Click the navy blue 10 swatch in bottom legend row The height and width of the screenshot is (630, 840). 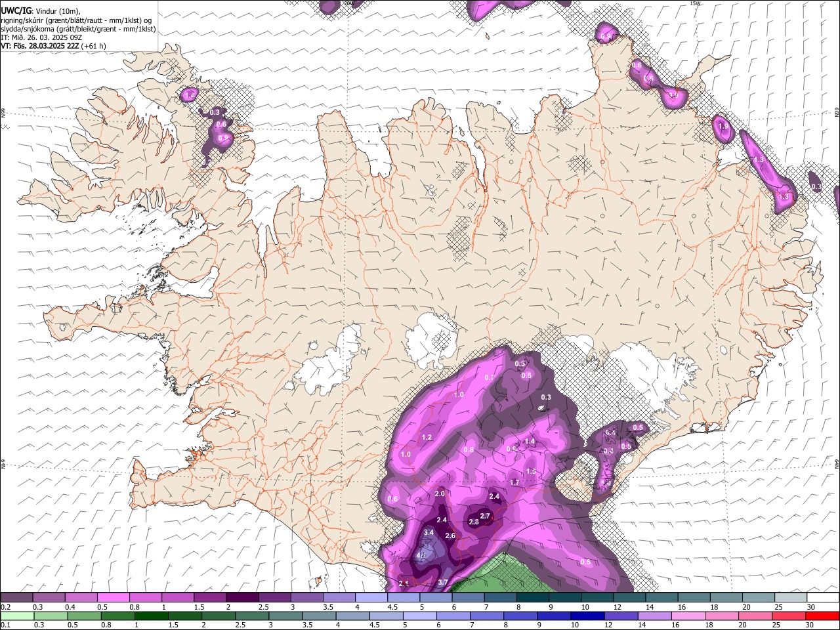click(587, 616)
